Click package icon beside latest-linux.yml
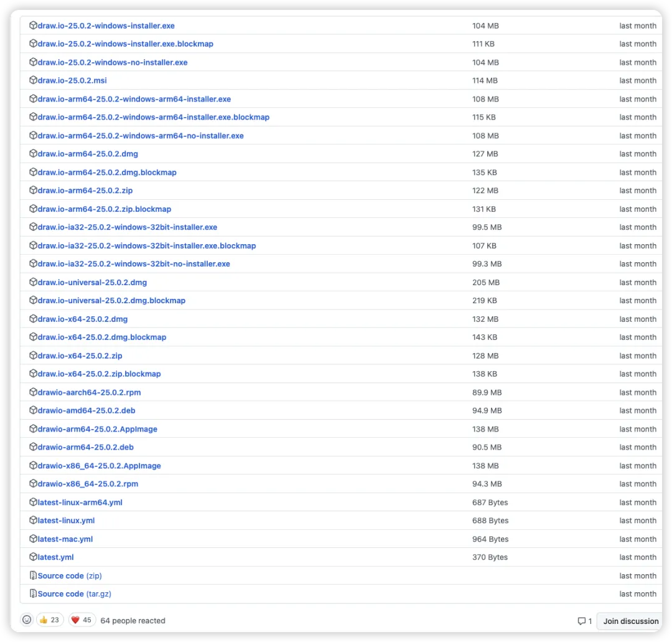The width and height of the screenshot is (672, 642). [33, 520]
